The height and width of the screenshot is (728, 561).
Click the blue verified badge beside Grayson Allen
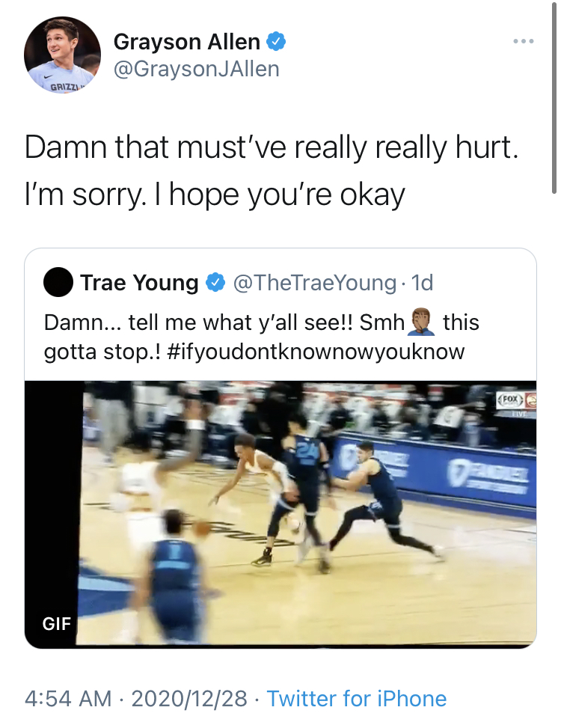275,42
